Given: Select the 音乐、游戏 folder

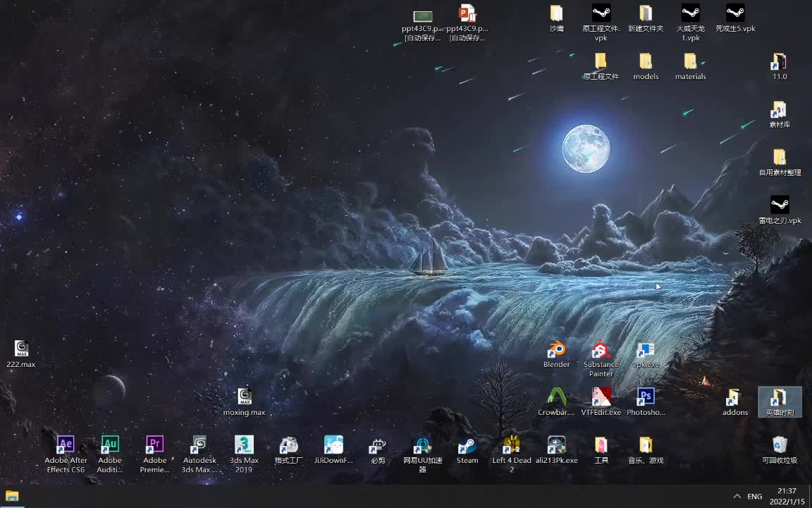Looking at the screenshot, I should (x=646, y=449).
